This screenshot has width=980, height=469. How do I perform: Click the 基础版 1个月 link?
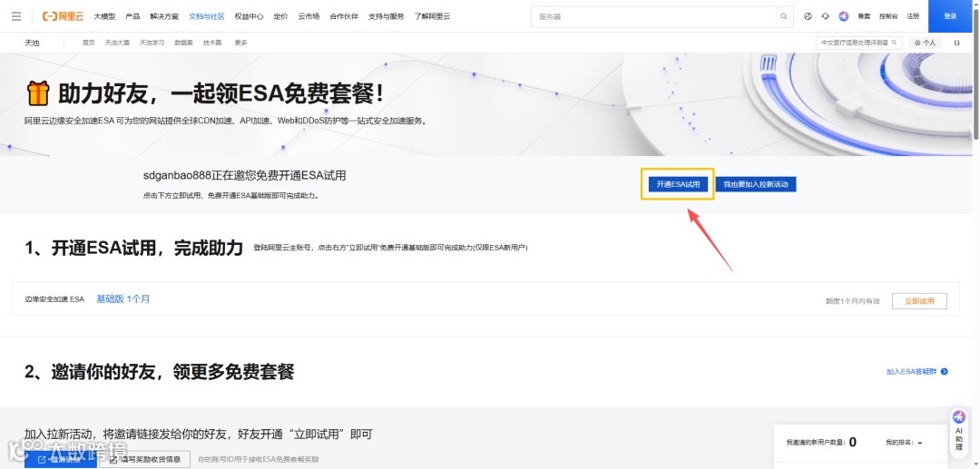coord(123,299)
